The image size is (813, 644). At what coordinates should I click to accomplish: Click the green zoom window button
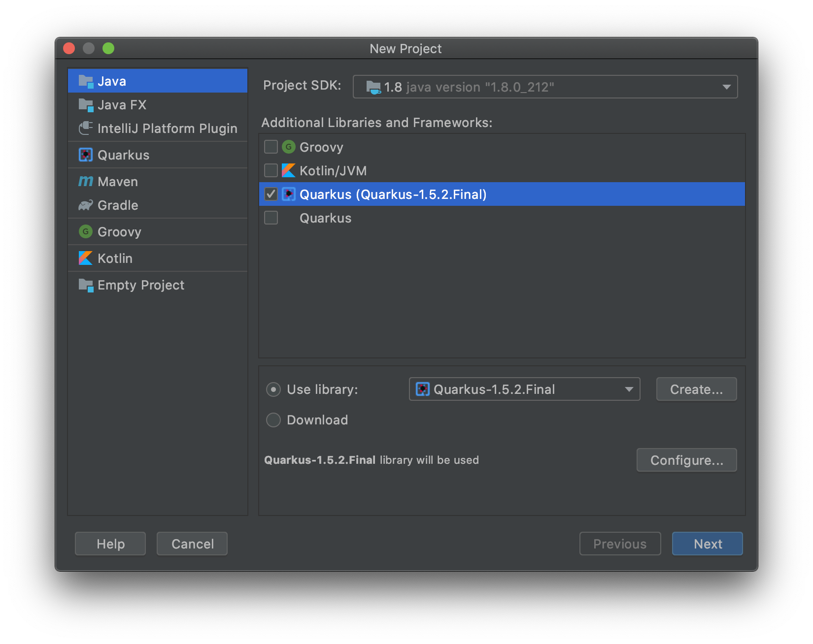[108, 48]
